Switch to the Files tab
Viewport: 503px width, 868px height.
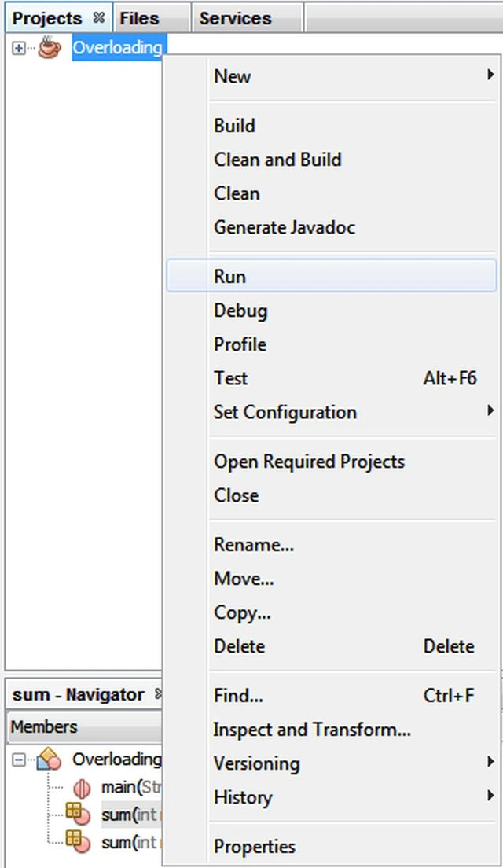click(x=139, y=18)
